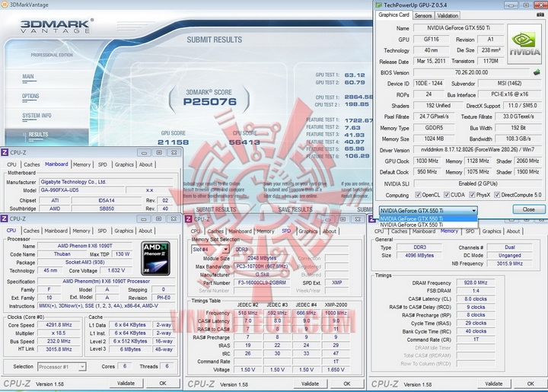The height and width of the screenshot is (392, 548).
Task: Open RESULTS section in 3DMark Vantage
Action: tap(39, 135)
